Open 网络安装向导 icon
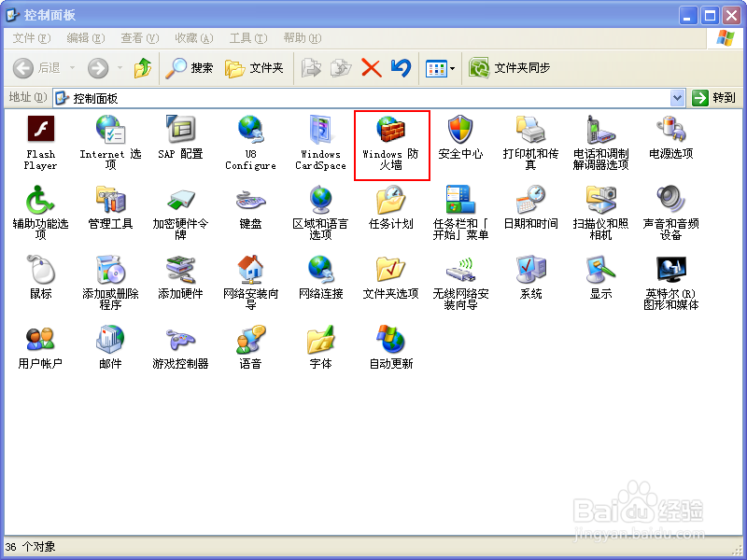The height and width of the screenshot is (560, 747). pyautogui.click(x=250, y=283)
